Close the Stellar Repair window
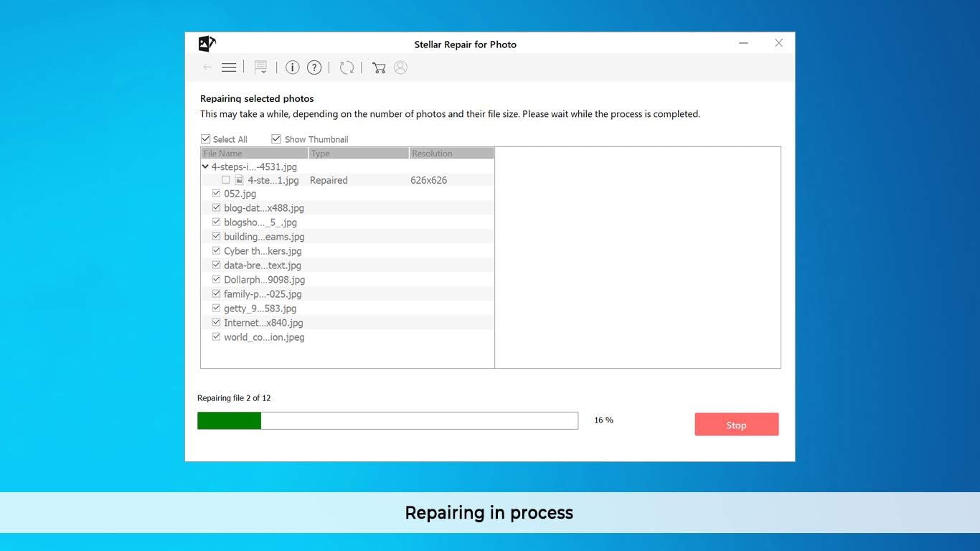The height and width of the screenshot is (551, 980). pos(778,43)
